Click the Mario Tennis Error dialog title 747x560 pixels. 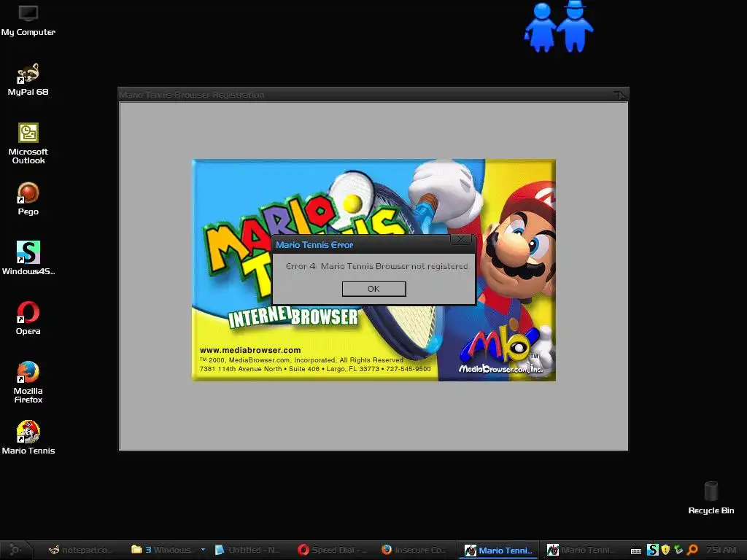[314, 245]
